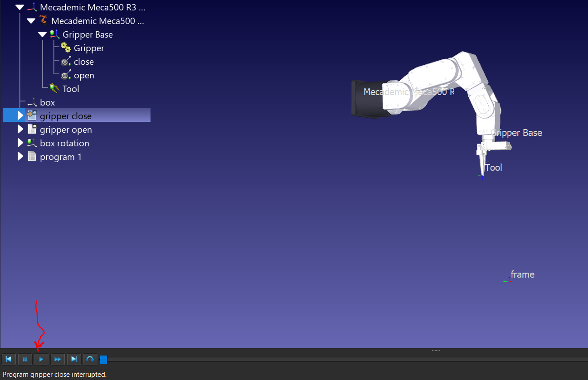
Task: Click the frame label in the 3D view
Action: pos(522,274)
